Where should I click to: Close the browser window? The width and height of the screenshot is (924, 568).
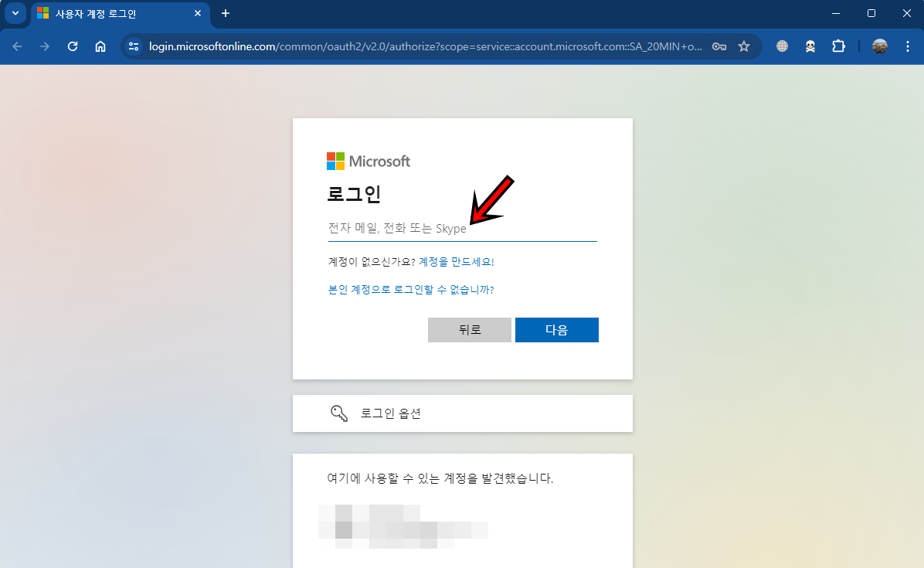tap(907, 13)
